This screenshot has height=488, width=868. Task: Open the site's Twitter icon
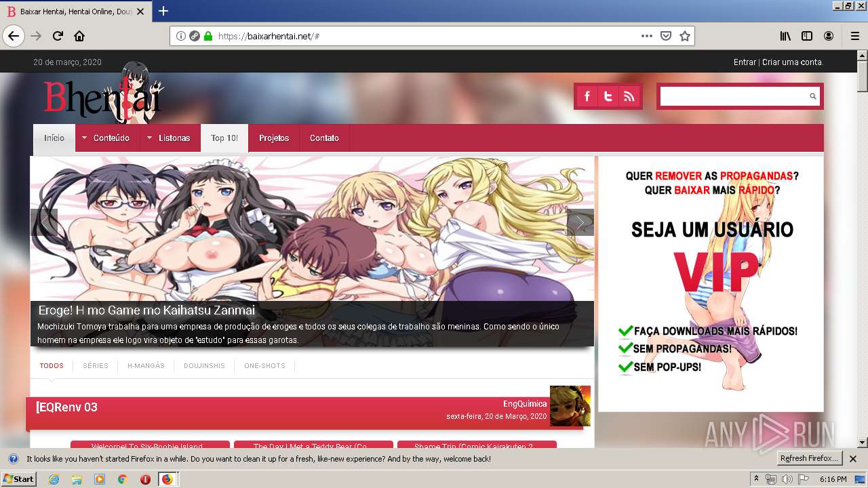pyautogui.click(x=608, y=96)
